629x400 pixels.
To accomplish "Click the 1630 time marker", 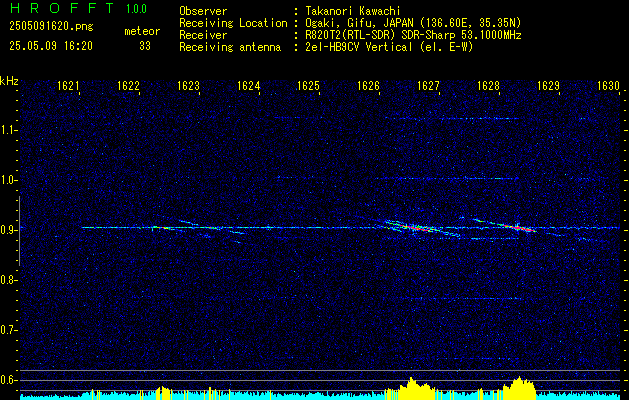I will point(609,86).
